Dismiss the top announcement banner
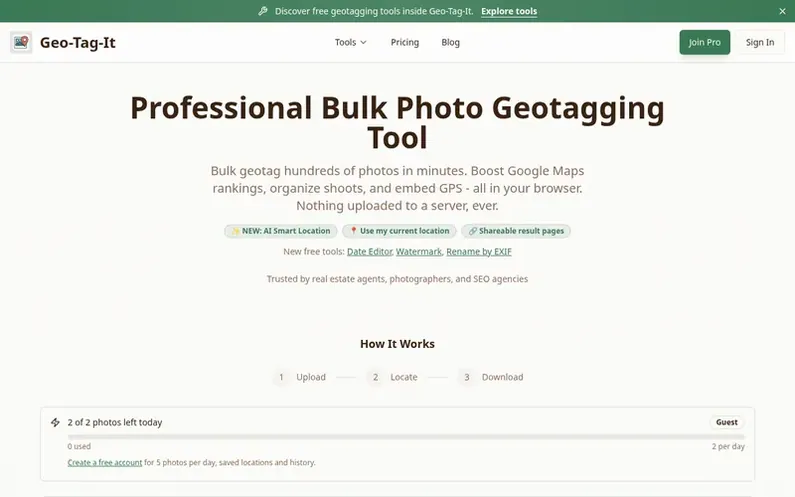The height and width of the screenshot is (497, 795). (782, 11)
